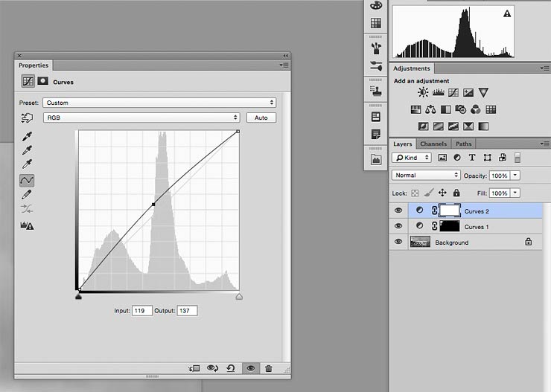
Task: Add an Invert adjustment
Action: coord(424,126)
